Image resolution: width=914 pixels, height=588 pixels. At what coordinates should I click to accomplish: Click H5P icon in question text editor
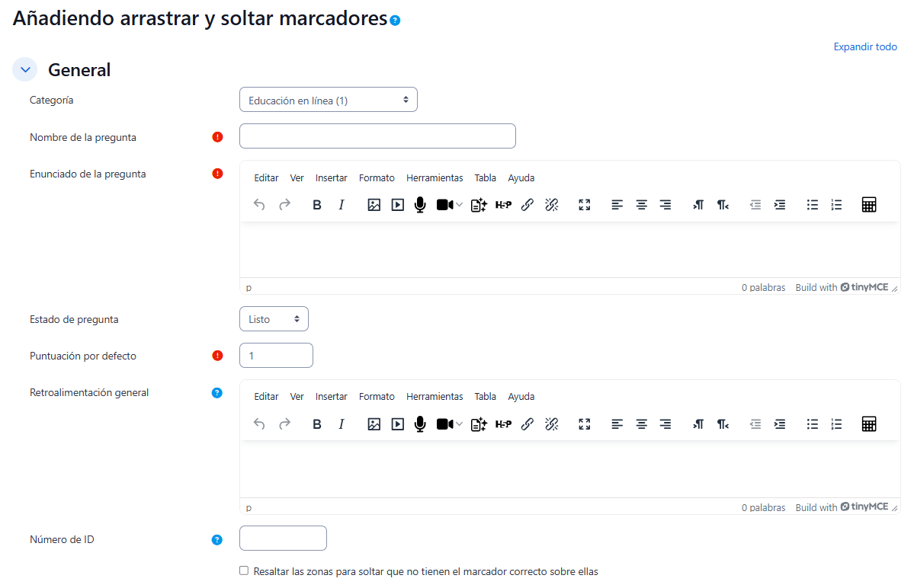pos(503,205)
